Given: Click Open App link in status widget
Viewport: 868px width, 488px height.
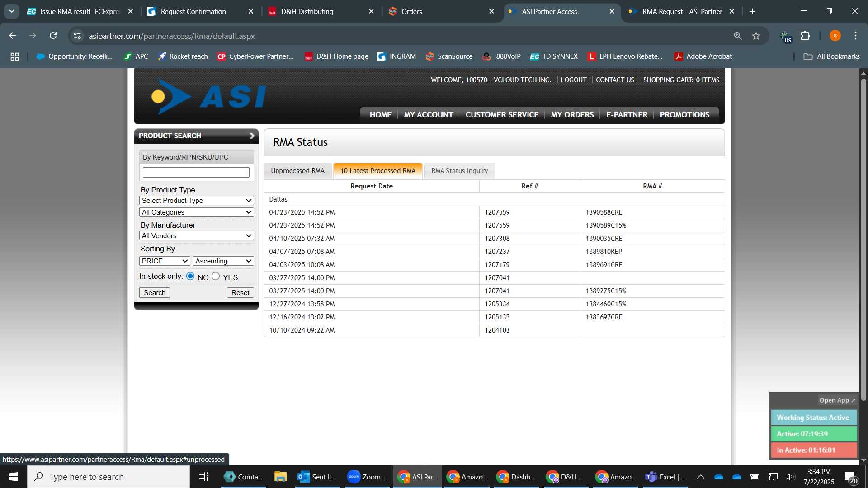Looking at the screenshot, I should point(837,400).
